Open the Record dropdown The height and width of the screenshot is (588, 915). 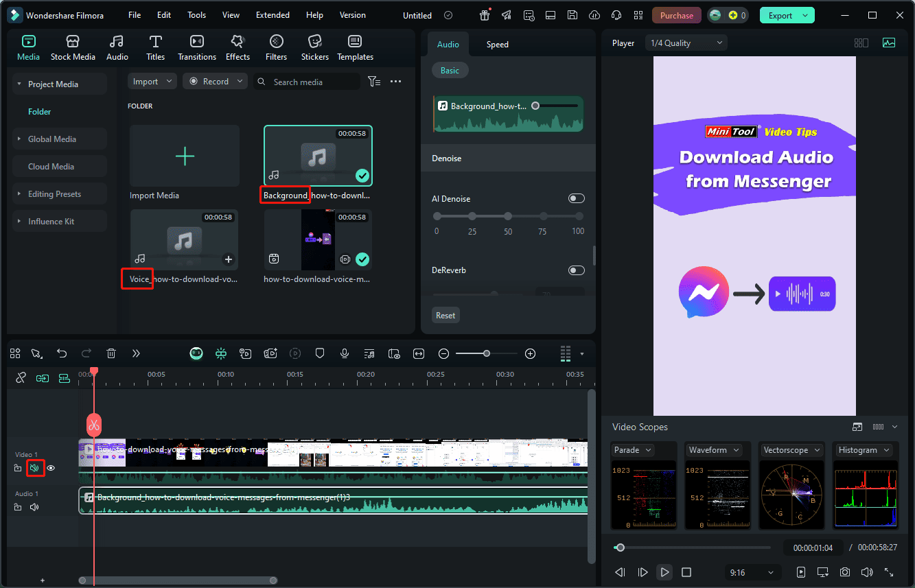(215, 82)
